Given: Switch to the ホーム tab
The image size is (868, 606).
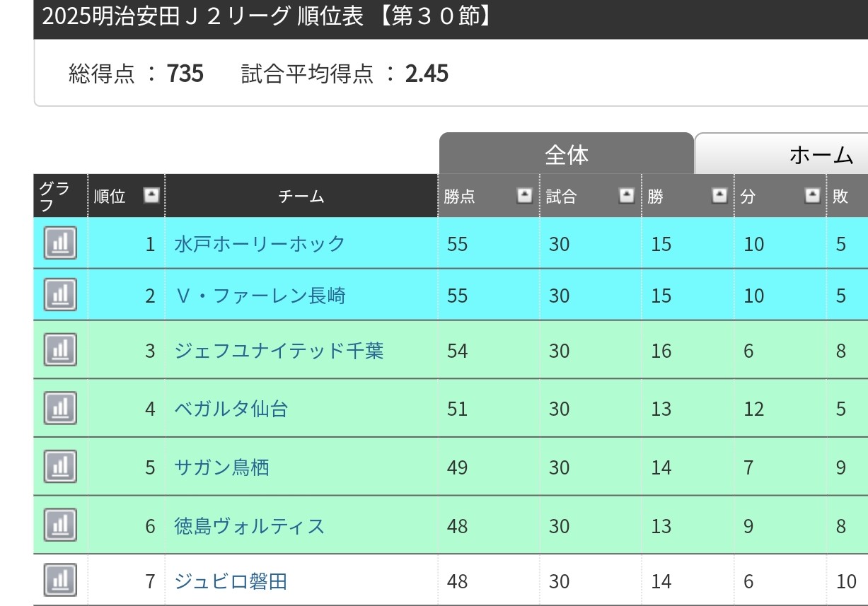Looking at the screenshot, I should 821,154.
